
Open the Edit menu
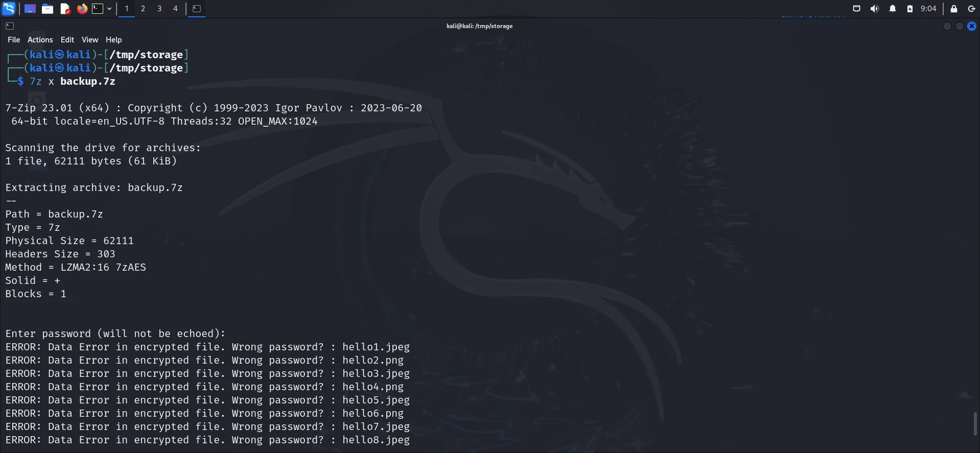pyautogui.click(x=67, y=40)
